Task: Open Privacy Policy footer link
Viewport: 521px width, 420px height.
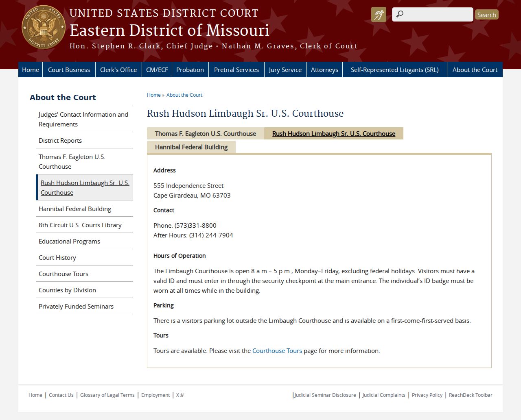Action: (x=427, y=395)
